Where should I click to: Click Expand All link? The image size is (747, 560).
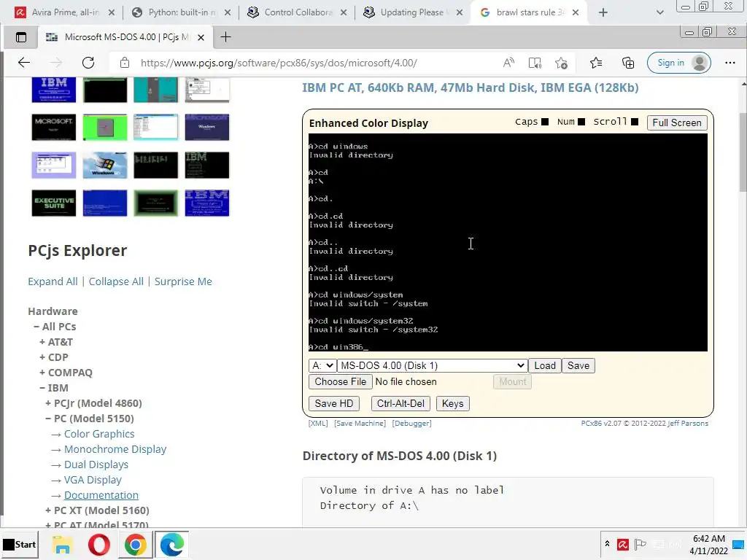(x=53, y=281)
